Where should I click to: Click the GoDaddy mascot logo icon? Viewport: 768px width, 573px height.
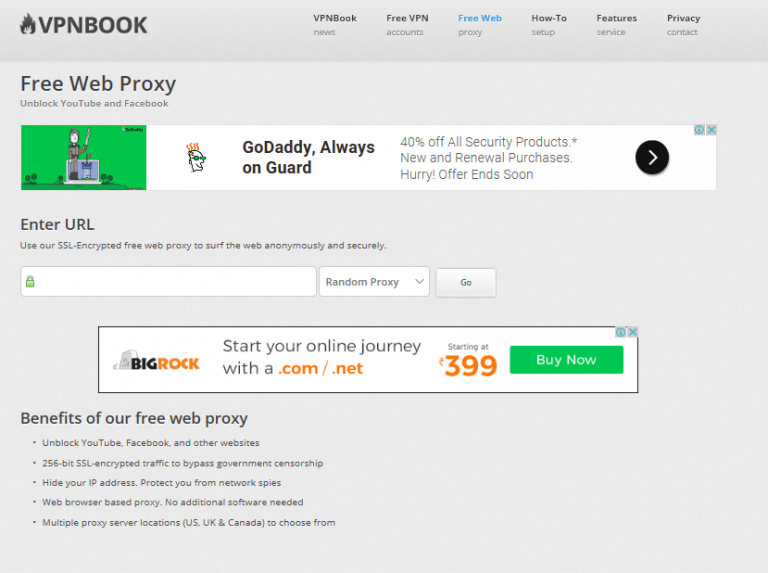point(196,157)
